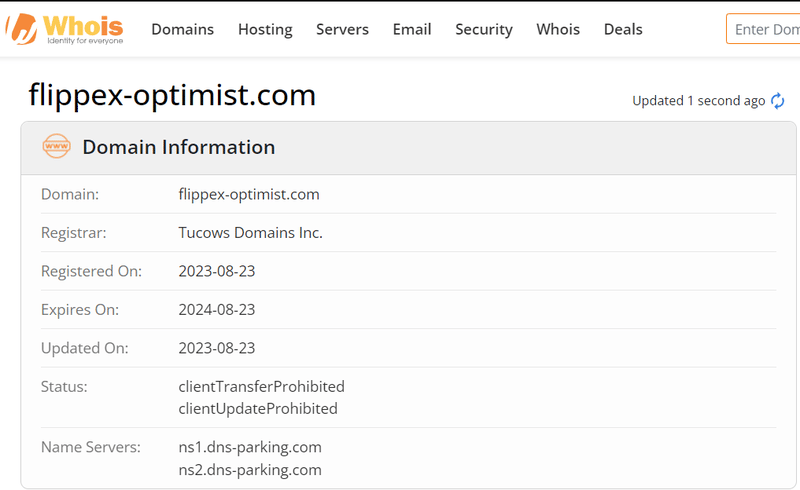Select clientUpdateProhibited status
Image resolution: width=800 pixels, height=490 pixels.
tap(258, 409)
